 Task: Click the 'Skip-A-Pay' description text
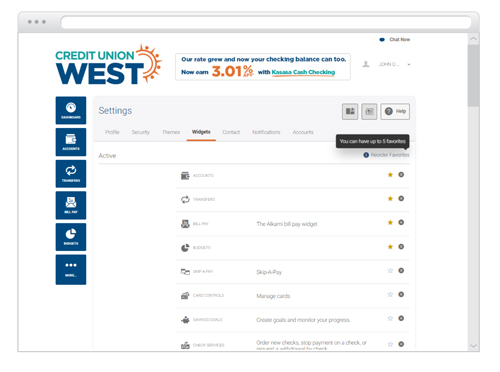point(269,272)
